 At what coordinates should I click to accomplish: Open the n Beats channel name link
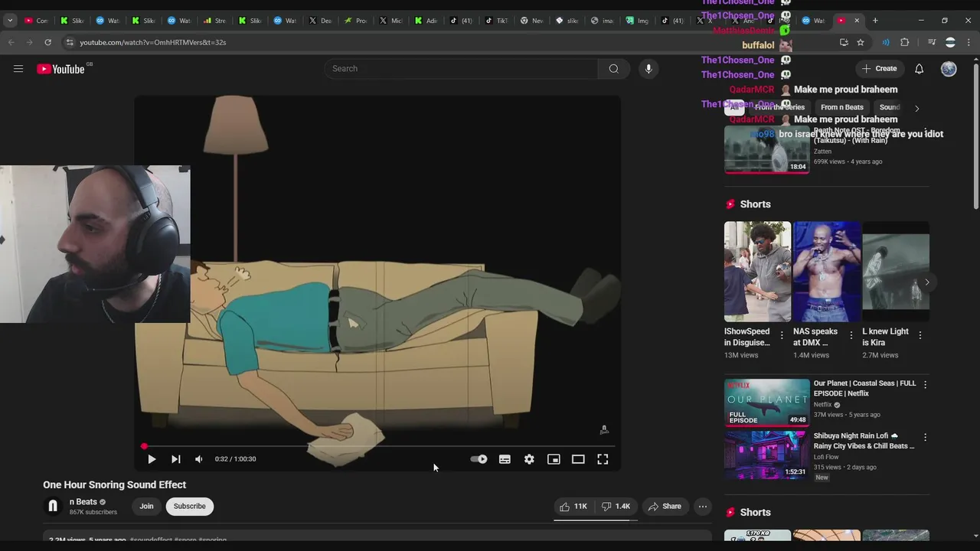tap(83, 502)
